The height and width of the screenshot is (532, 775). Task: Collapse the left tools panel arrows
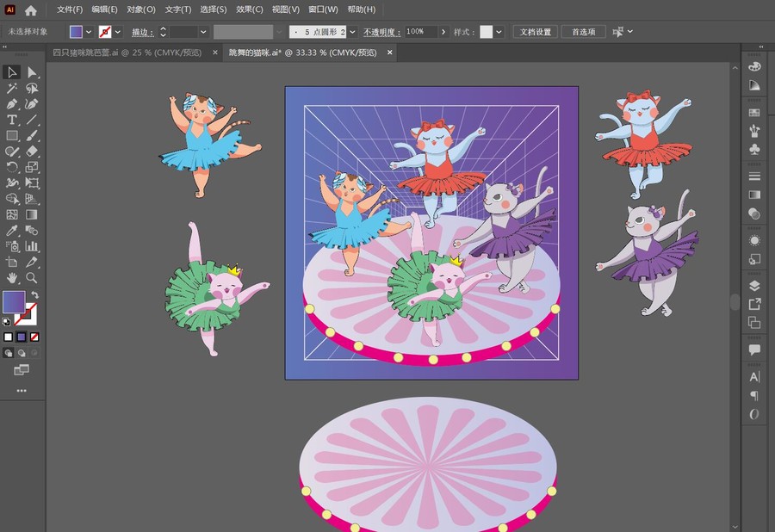(4, 47)
